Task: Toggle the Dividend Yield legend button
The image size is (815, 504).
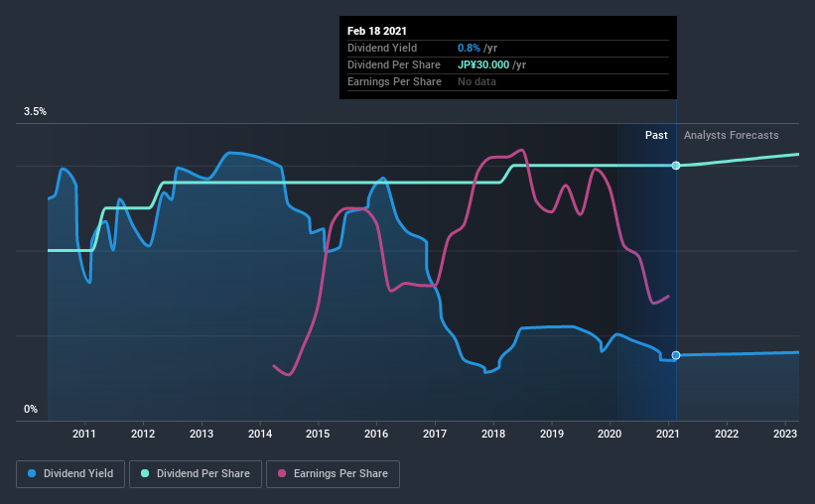Action: [x=70, y=474]
